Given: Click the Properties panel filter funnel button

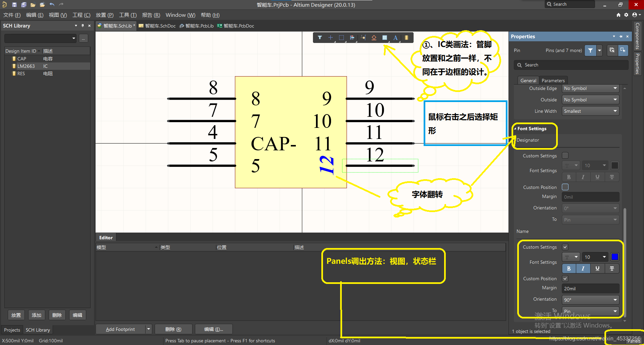Looking at the screenshot, I should [x=590, y=50].
